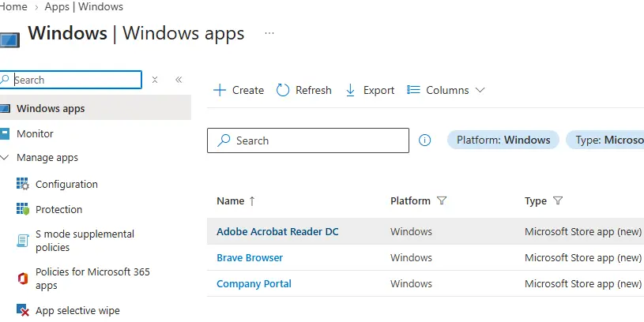This screenshot has width=644, height=322.
Task: Click Microsoft Store app type for Company Portal
Action: pos(583,284)
